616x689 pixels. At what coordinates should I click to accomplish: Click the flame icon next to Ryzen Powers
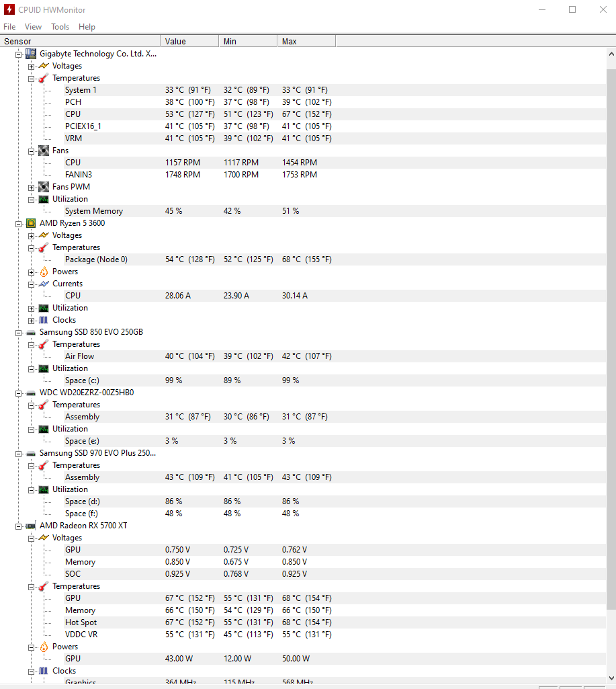coord(44,272)
